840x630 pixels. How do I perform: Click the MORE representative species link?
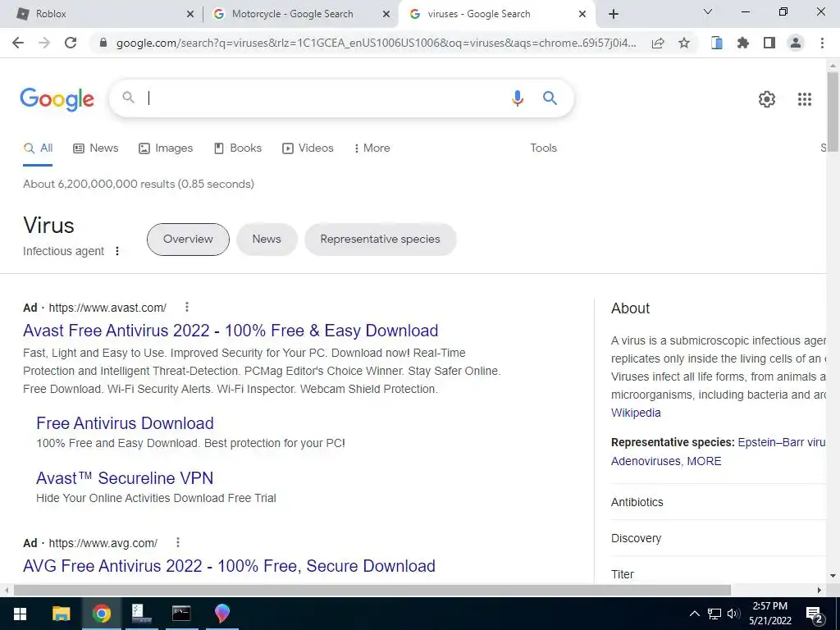(705, 461)
